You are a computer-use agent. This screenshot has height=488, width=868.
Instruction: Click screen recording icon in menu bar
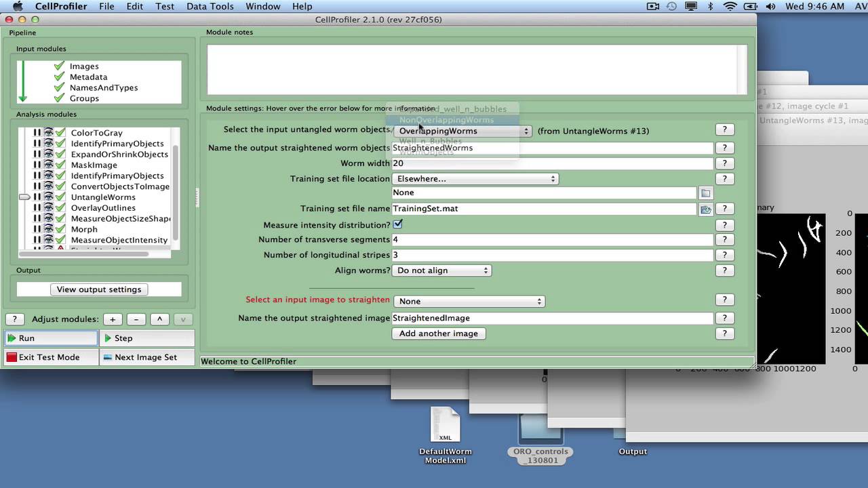point(653,6)
